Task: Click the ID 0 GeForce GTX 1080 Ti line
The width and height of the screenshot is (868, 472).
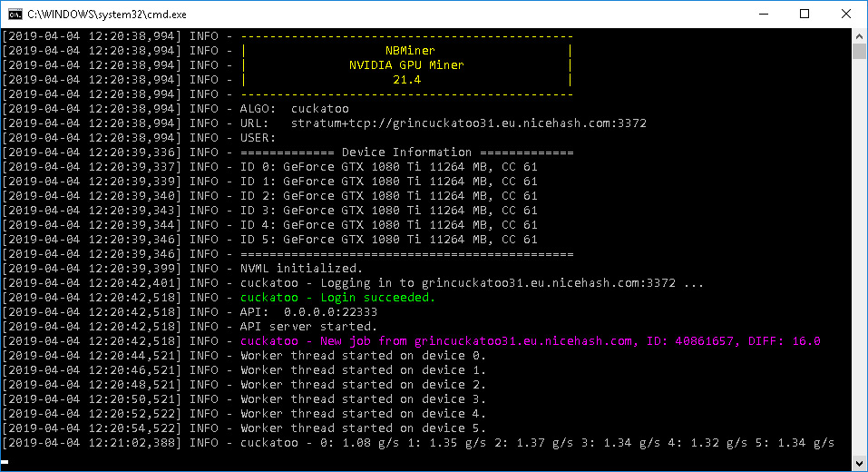Action: (x=388, y=167)
